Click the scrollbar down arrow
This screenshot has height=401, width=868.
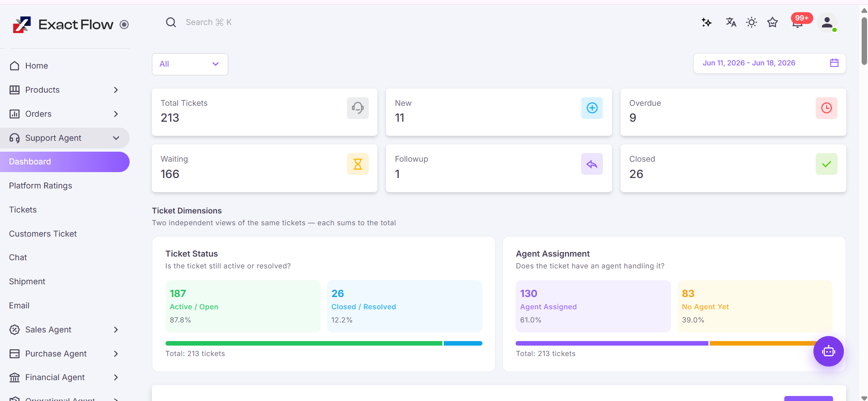(864, 398)
